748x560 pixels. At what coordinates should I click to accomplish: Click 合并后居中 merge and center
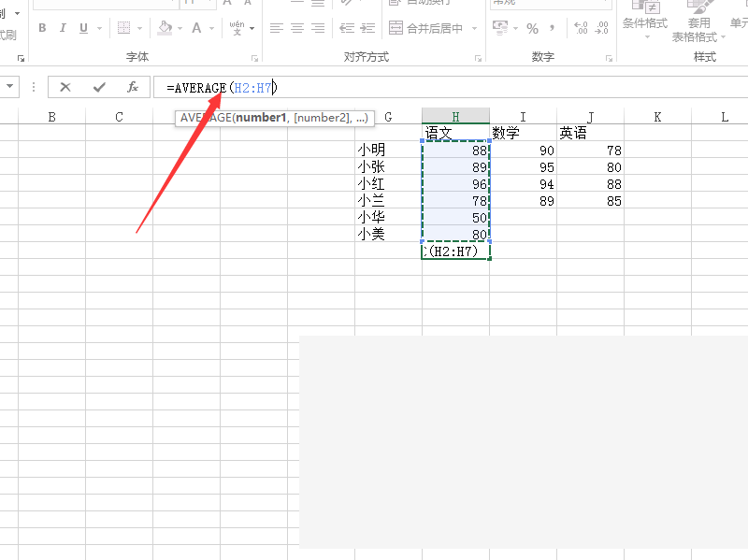coord(425,28)
